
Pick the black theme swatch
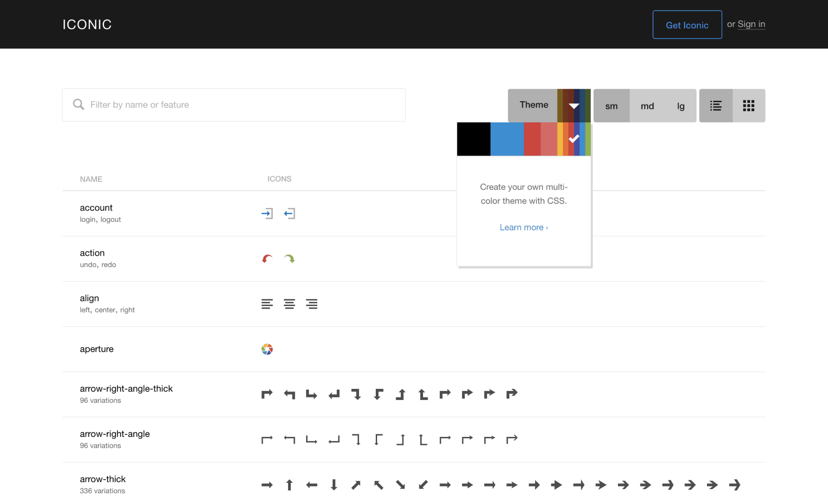pyautogui.click(x=473, y=139)
